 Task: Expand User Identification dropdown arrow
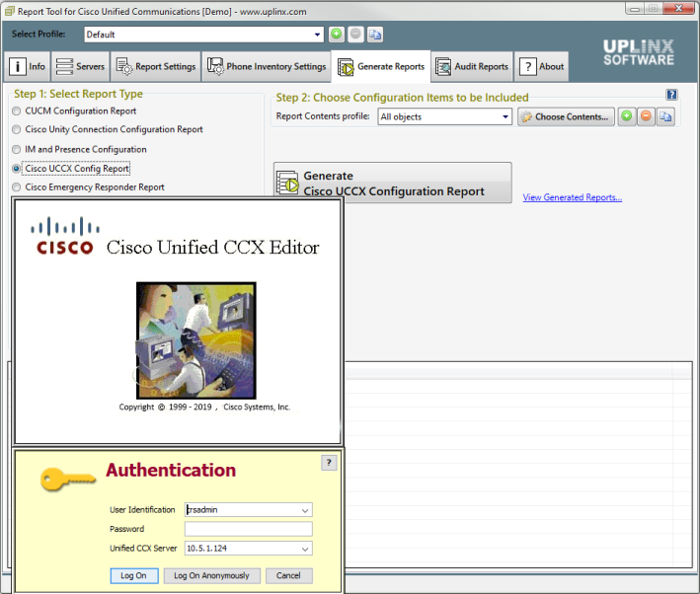[305, 510]
